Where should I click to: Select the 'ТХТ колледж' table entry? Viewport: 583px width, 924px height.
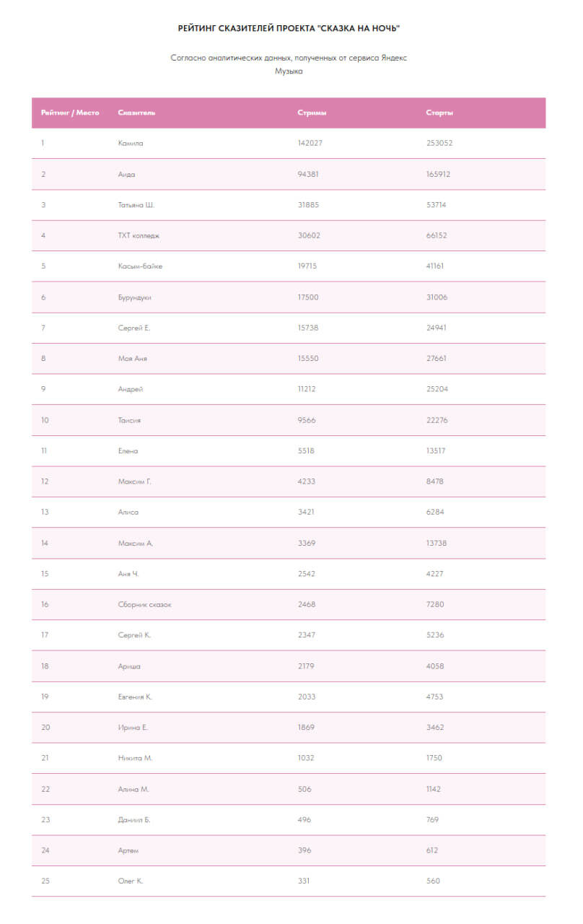tap(139, 235)
